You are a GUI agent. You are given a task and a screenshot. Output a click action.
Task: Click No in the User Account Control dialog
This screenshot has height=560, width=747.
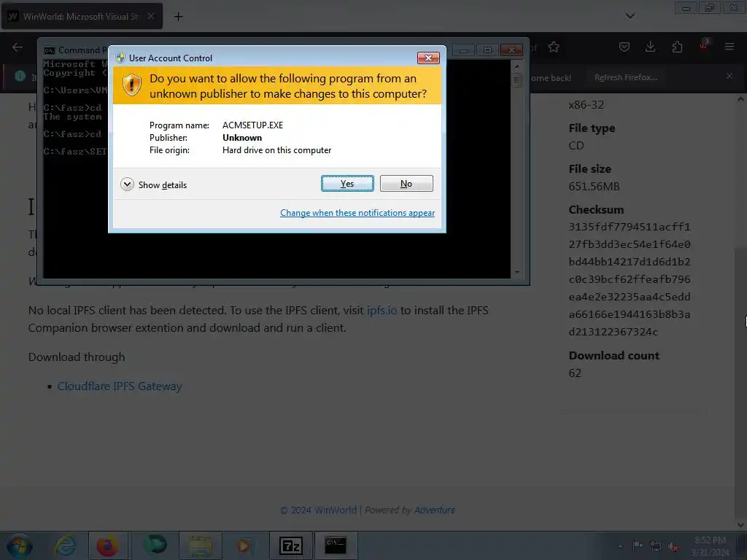pos(406,184)
